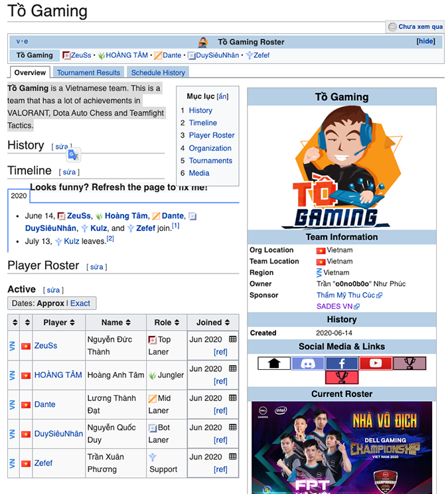Open the YouTube social media icon

[x=376, y=363]
